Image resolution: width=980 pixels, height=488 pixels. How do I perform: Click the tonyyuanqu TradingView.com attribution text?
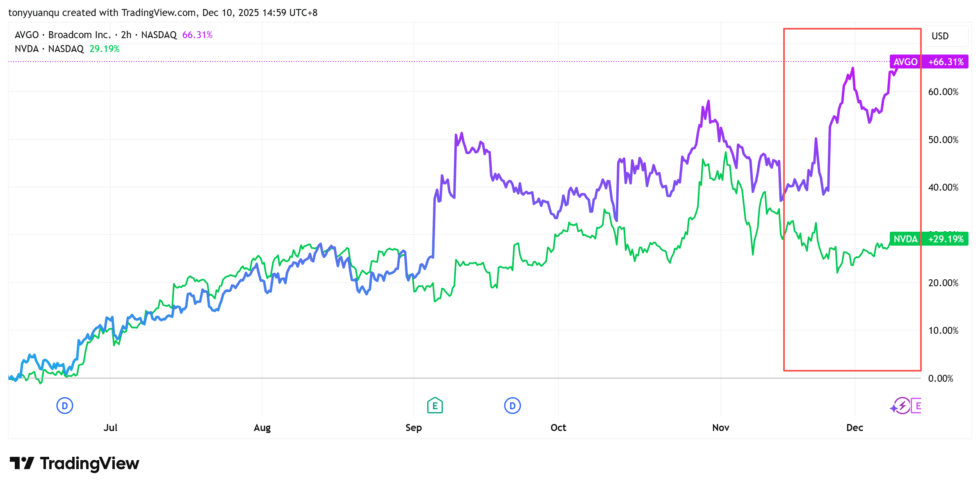163,13
